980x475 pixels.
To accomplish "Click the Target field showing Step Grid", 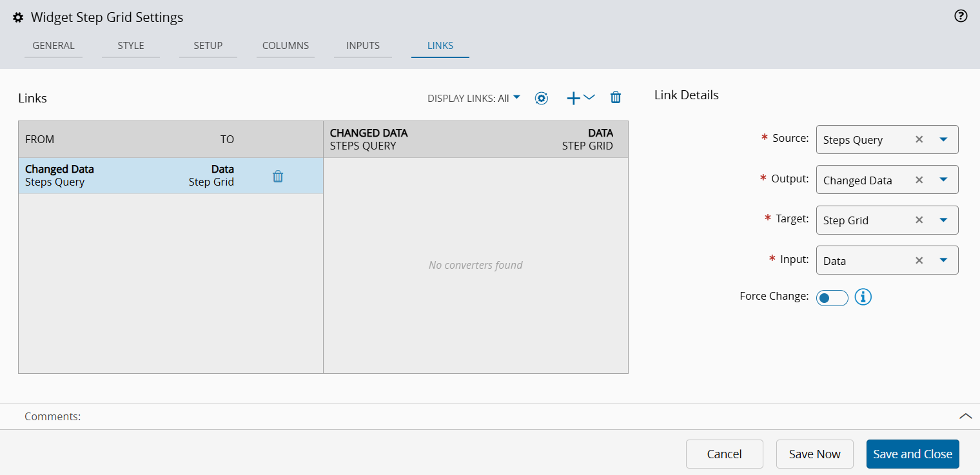I will (x=887, y=220).
